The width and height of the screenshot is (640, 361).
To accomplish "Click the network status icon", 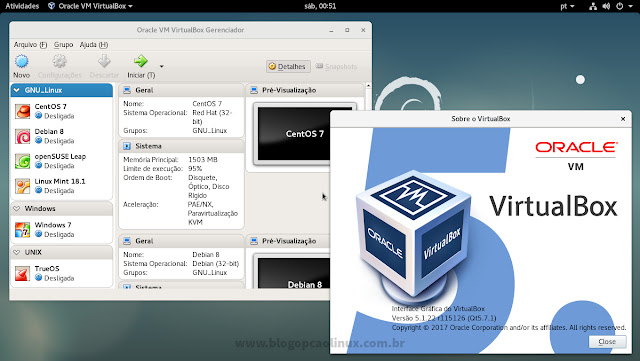I will coord(593,6).
